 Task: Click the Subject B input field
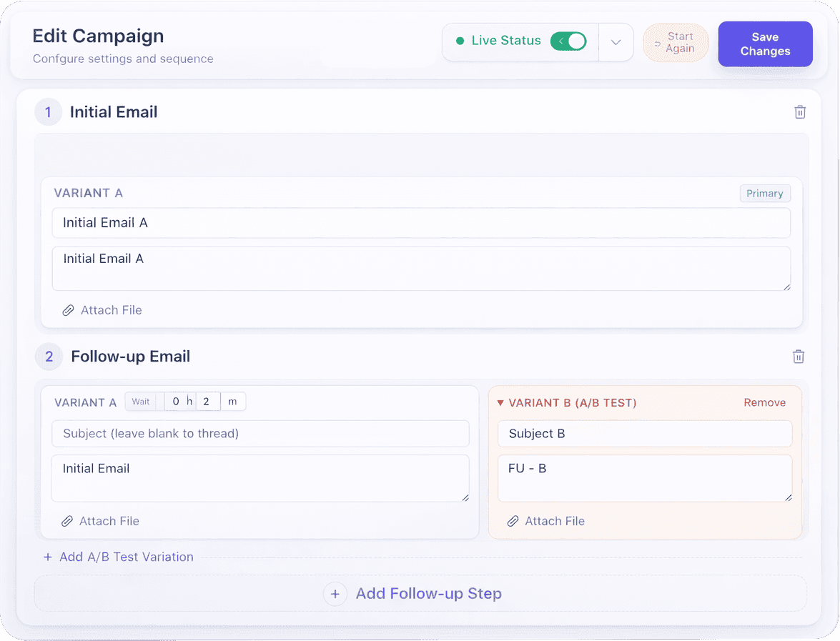pos(645,433)
